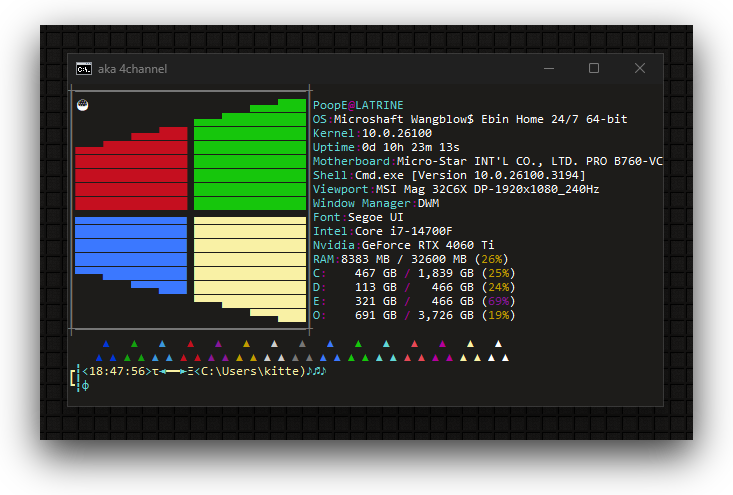This screenshot has height=495, width=733.
Task: Click the phi cursor symbol on the input line
Action: 86,386
